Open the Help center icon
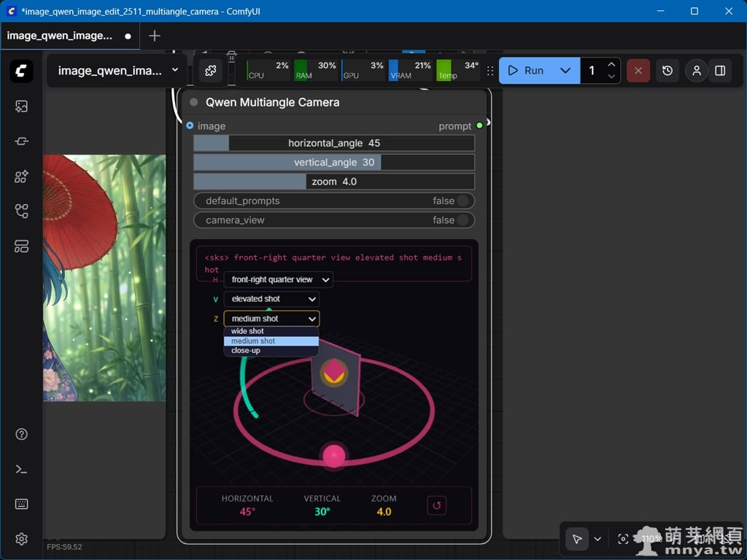The height and width of the screenshot is (560, 747). tap(21, 435)
